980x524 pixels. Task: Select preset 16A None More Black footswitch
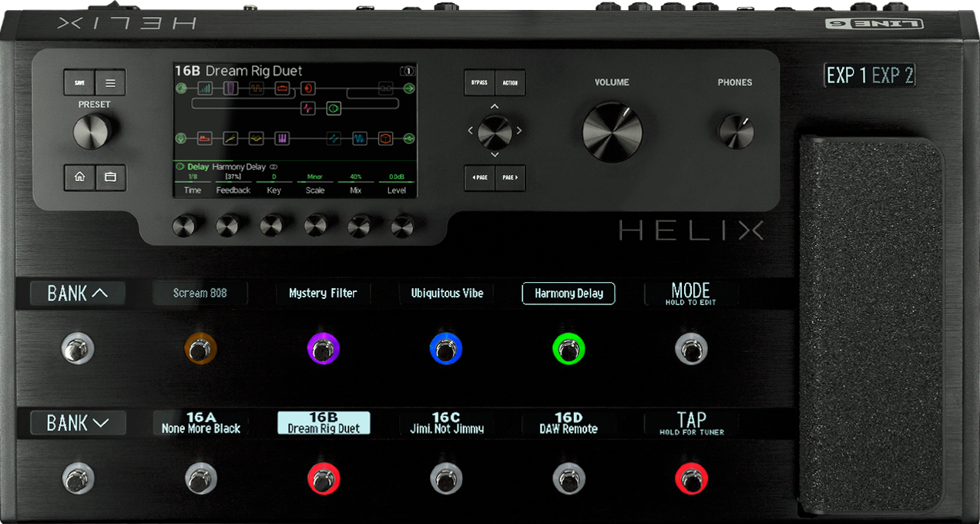200,479
